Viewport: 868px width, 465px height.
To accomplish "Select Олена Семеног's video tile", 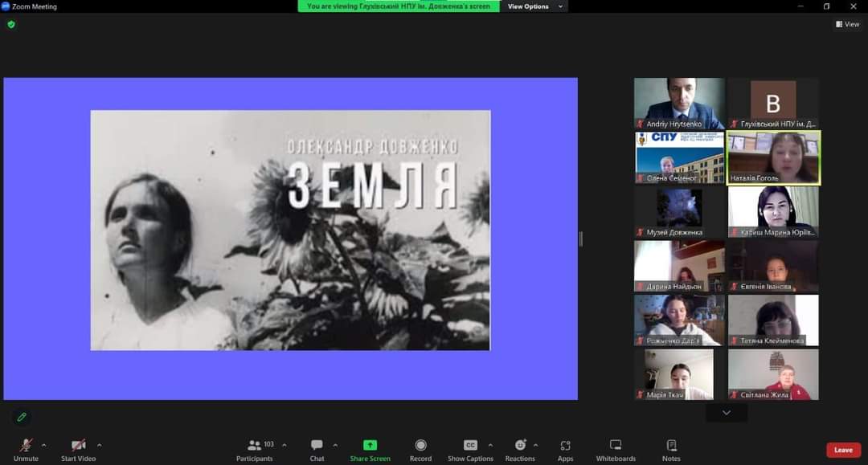I will (x=679, y=157).
